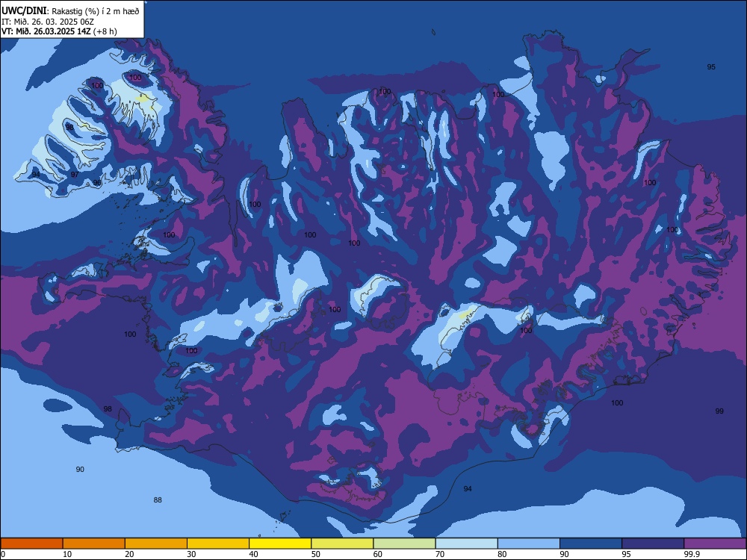The width and height of the screenshot is (747, 560).
Task: Click the "88" humidity value on the map
Action: click(158, 500)
